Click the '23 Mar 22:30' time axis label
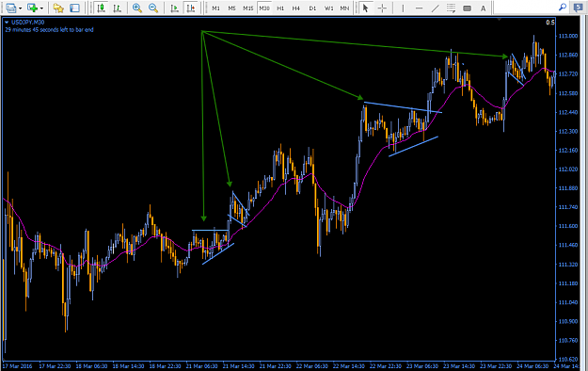Screen dimensions: 588x371 pyautogui.click(x=496, y=366)
